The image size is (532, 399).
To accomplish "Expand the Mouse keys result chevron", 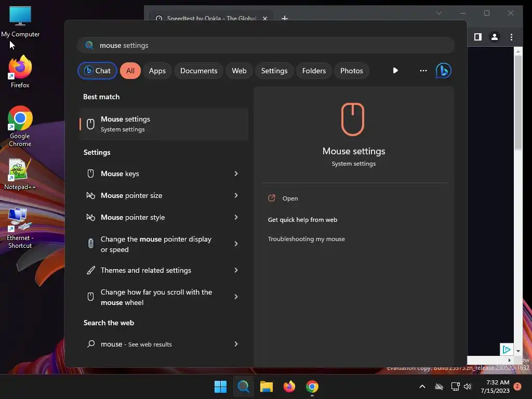I will pos(236,174).
